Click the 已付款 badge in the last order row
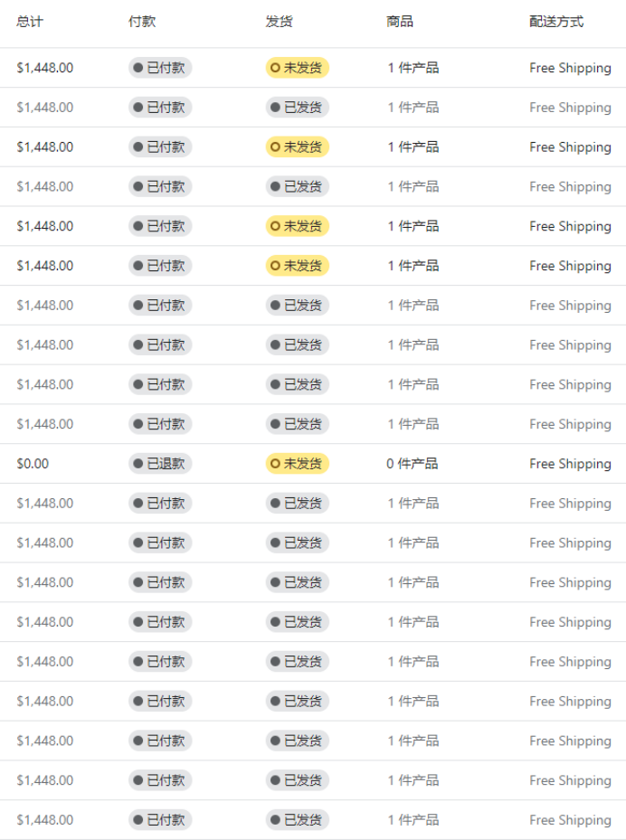626x840 pixels. coord(160,819)
